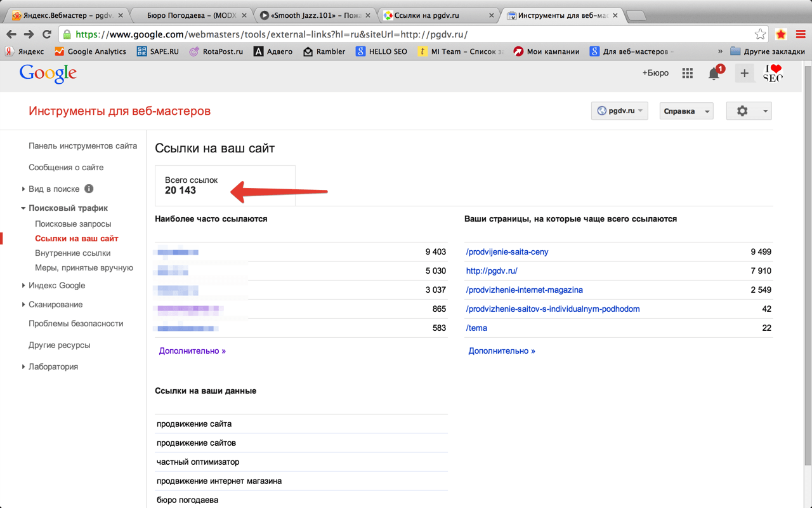Expand the Сканирование sidebar section

click(x=55, y=304)
